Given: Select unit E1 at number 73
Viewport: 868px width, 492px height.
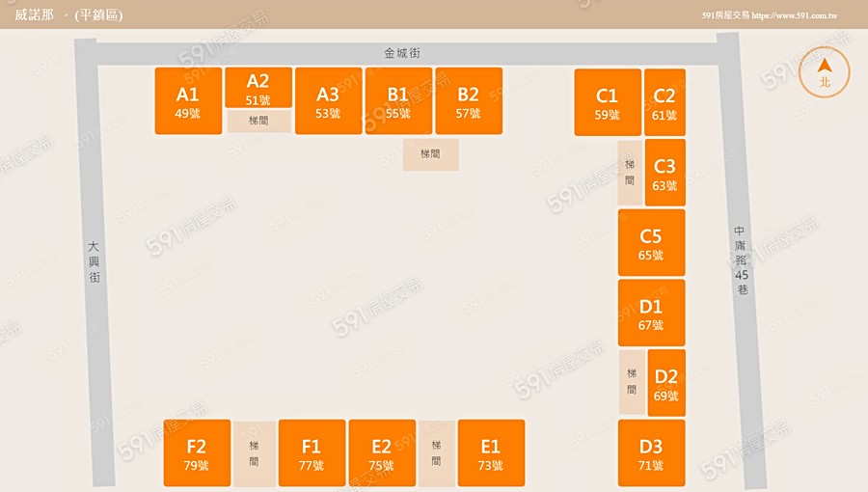Looking at the screenshot, I should tap(491, 453).
